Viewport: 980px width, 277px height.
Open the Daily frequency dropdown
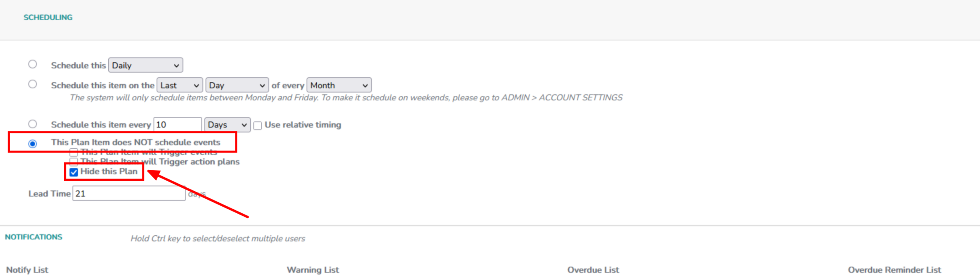coord(146,66)
